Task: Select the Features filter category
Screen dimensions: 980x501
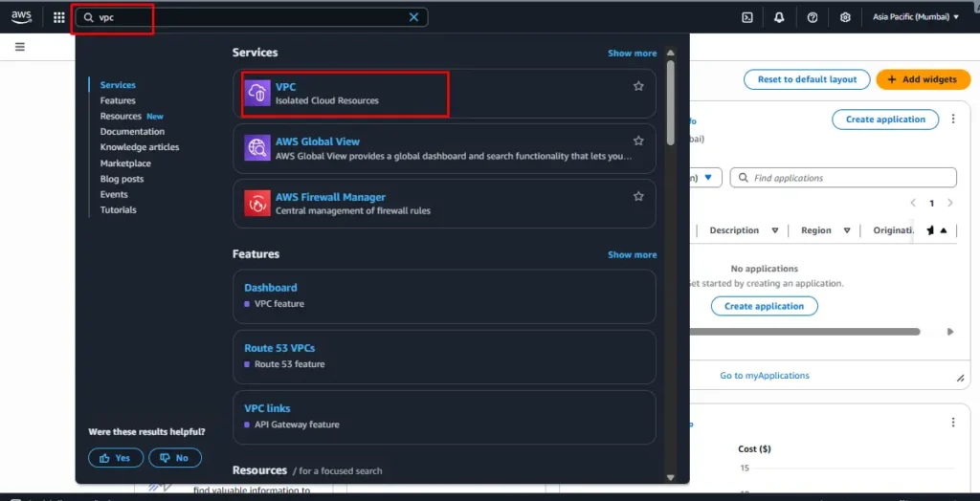Action: [x=118, y=100]
